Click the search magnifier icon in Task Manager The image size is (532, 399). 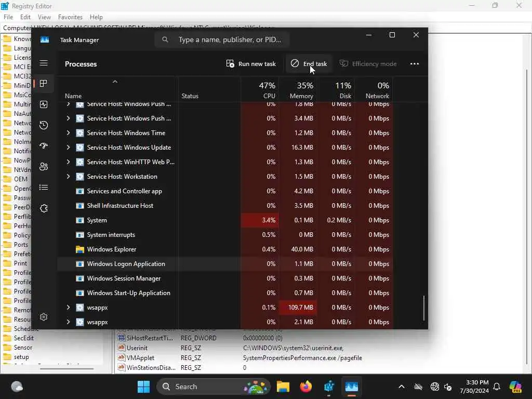click(165, 39)
